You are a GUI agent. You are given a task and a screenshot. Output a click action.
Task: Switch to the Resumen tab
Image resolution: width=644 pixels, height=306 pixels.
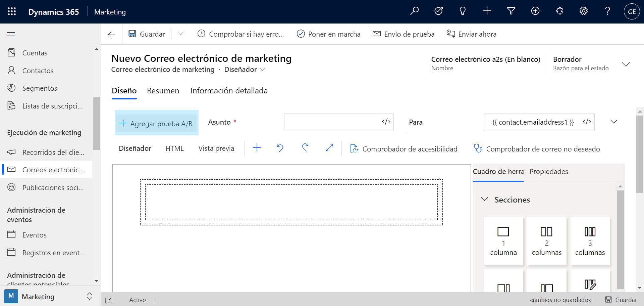tap(163, 91)
